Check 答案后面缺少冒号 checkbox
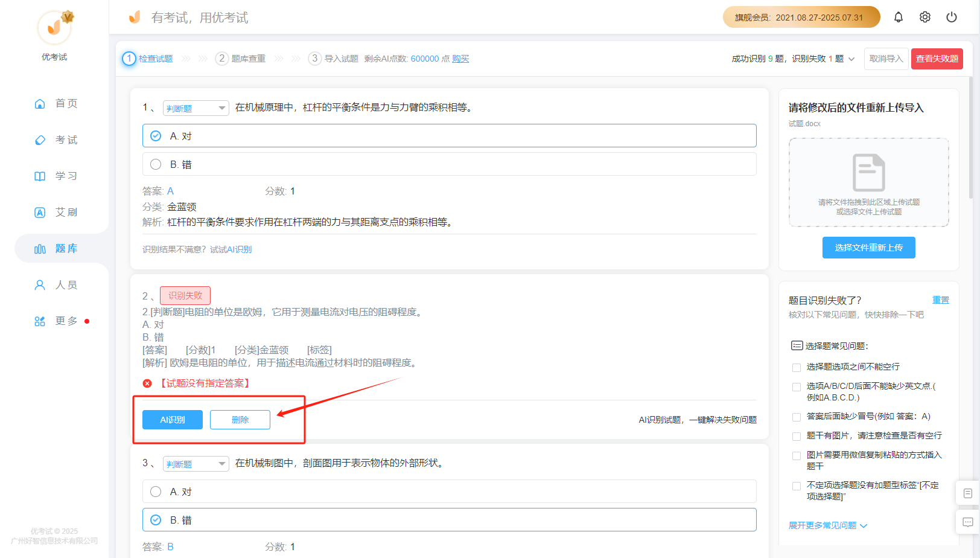This screenshot has height=558, width=980. (x=797, y=417)
